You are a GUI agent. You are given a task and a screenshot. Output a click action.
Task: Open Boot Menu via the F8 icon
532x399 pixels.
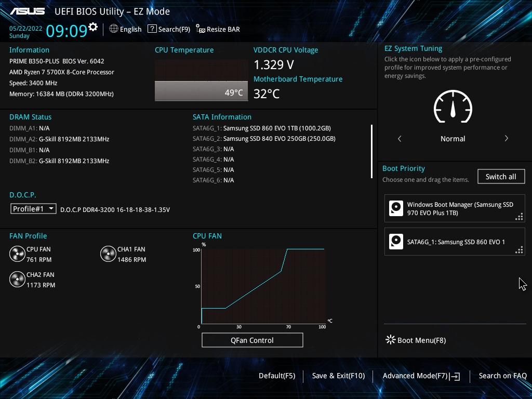[x=390, y=340]
